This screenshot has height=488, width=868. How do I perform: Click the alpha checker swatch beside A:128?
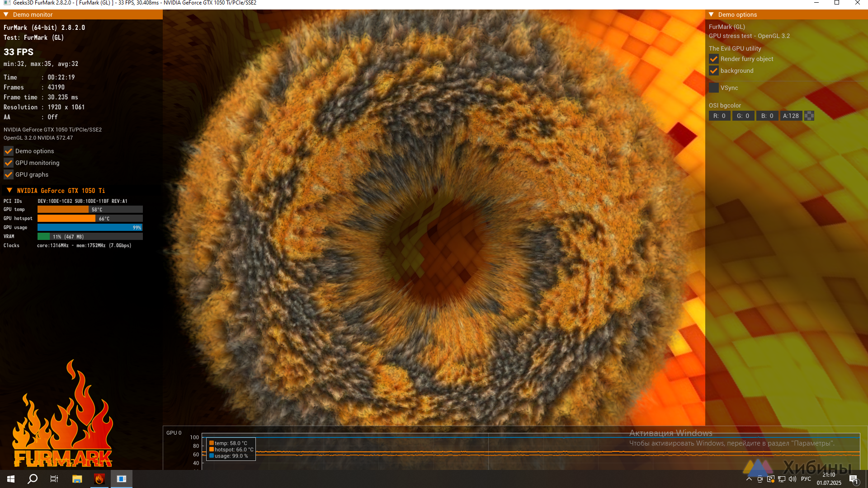(x=810, y=116)
